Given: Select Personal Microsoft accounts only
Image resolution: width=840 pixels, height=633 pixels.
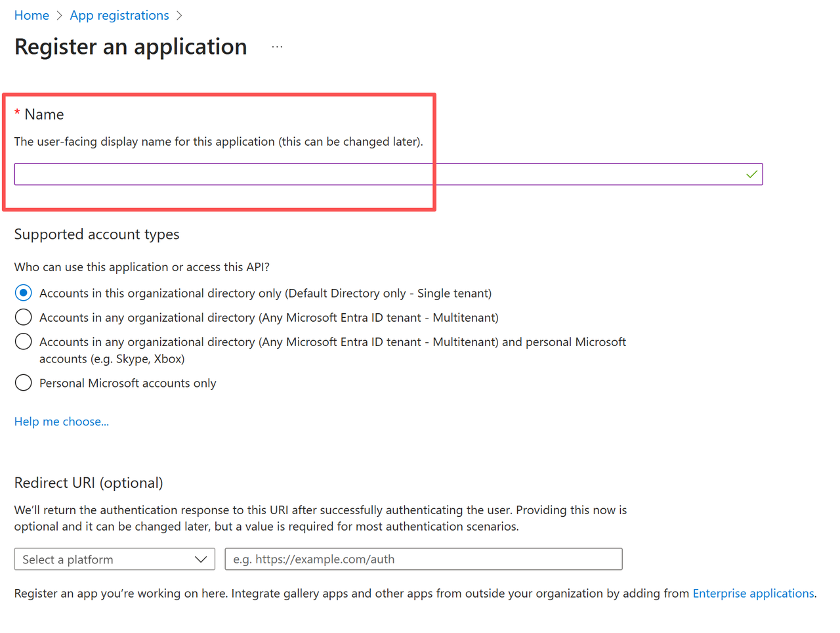Looking at the screenshot, I should [x=23, y=382].
